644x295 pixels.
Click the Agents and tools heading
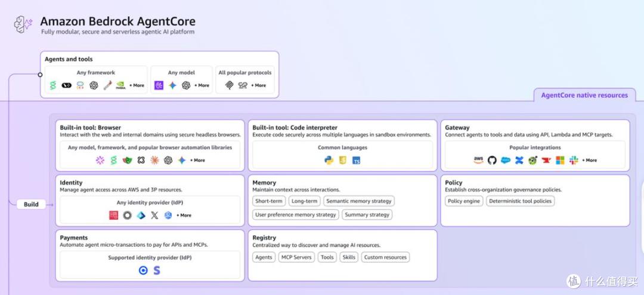(x=69, y=59)
